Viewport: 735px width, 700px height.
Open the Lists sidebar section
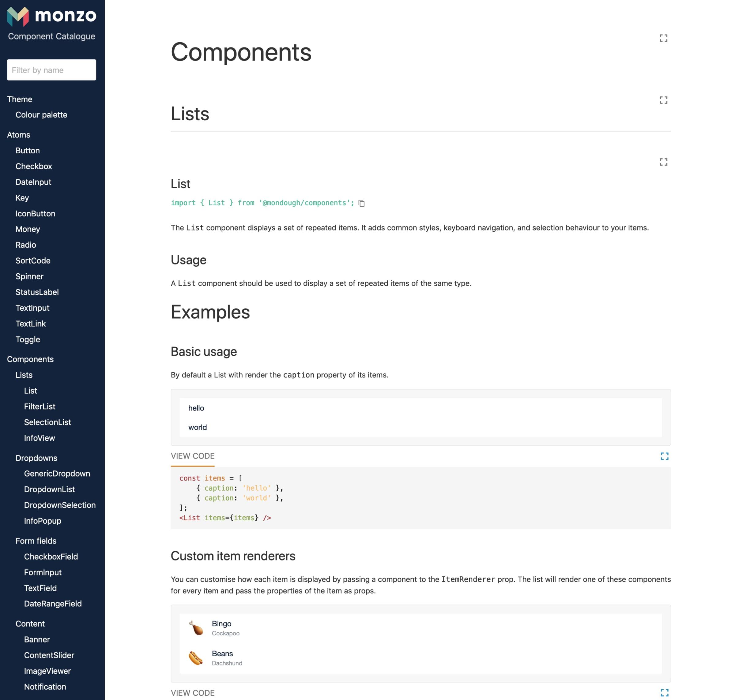(24, 375)
